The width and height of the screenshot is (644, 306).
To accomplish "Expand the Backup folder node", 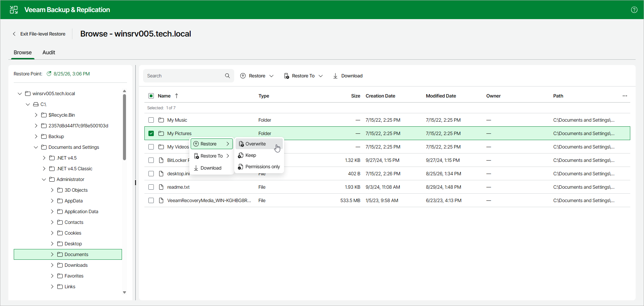I will click(x=36, y=136).
